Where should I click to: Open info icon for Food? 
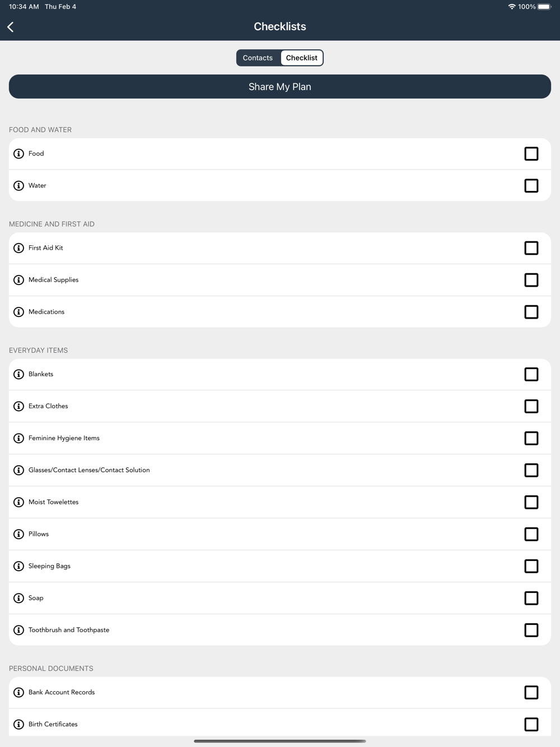pos(18,153)
